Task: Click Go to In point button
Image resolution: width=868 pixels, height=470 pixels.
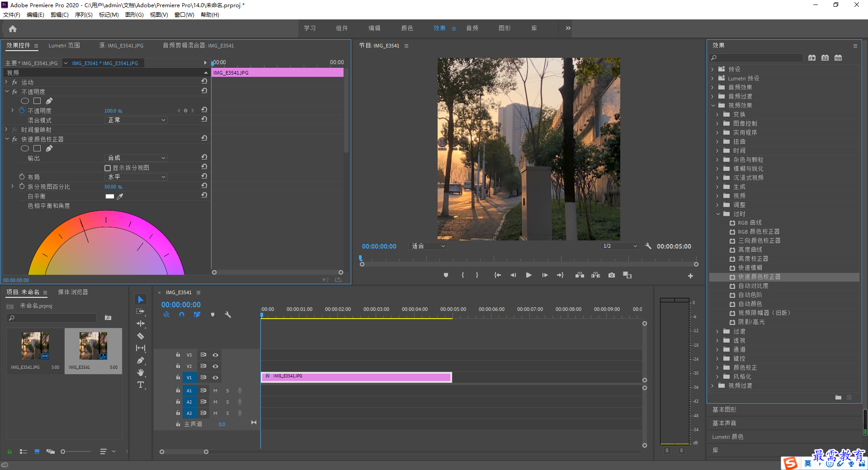Action: (x=497, y=275)
